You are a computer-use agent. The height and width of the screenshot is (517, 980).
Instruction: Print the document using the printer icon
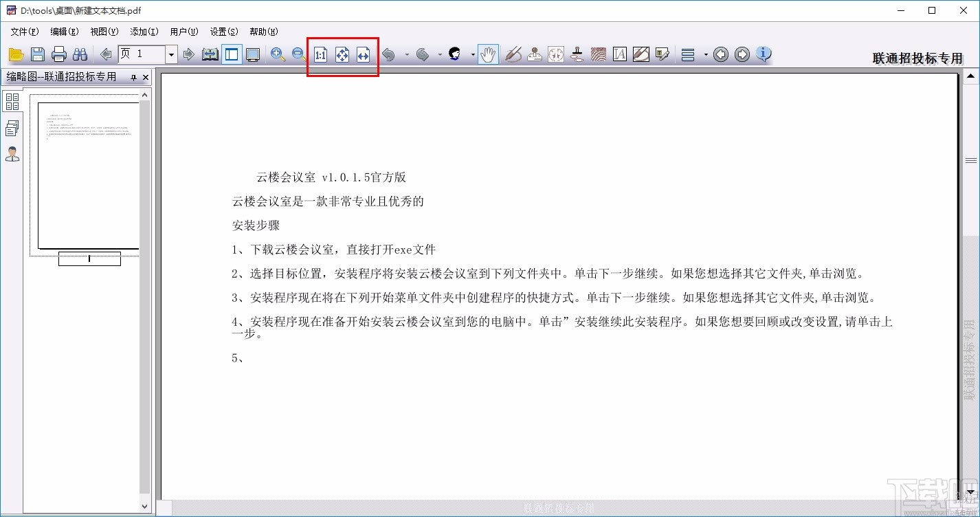59,54
